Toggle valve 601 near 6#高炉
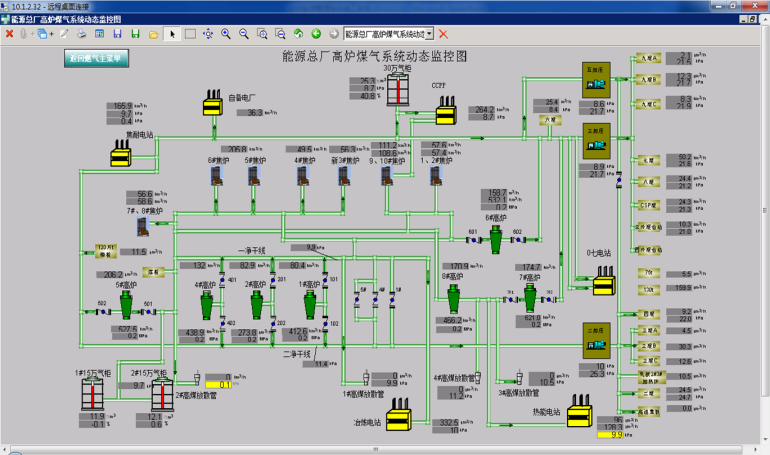Screen dimensions: 770x455 tap(473, 239)
